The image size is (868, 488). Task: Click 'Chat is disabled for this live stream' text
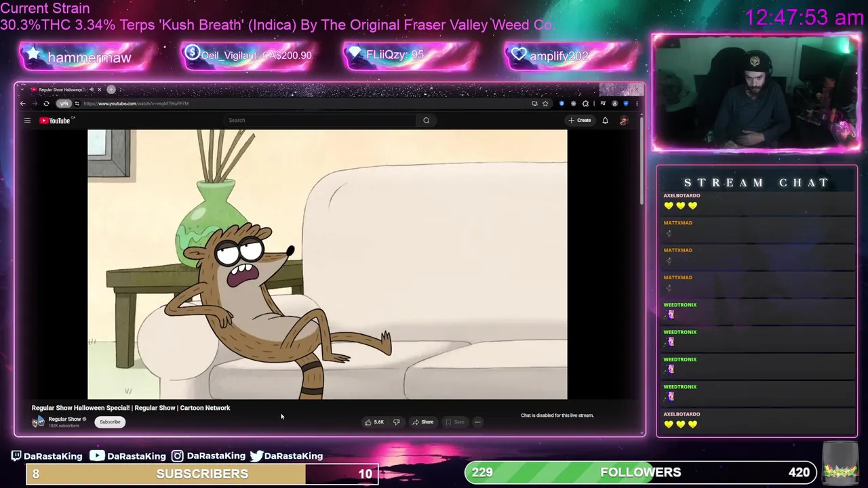pyautogui.click(x=557, y=415)
